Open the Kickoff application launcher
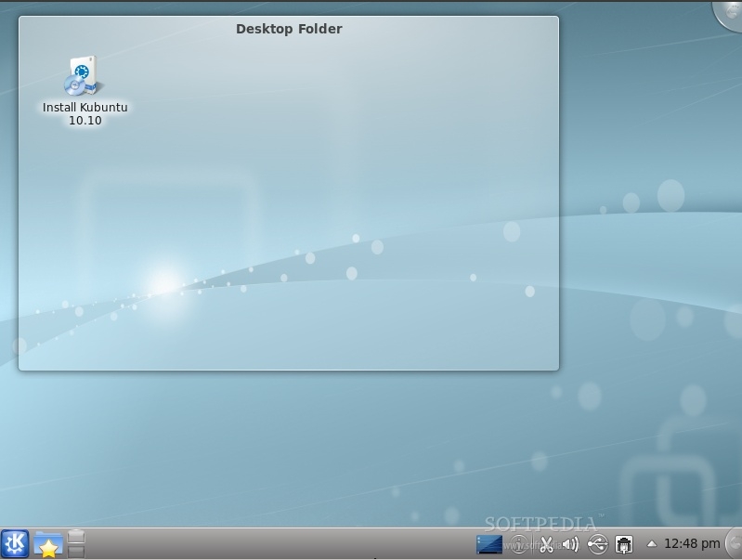 [x=15, y=543]
